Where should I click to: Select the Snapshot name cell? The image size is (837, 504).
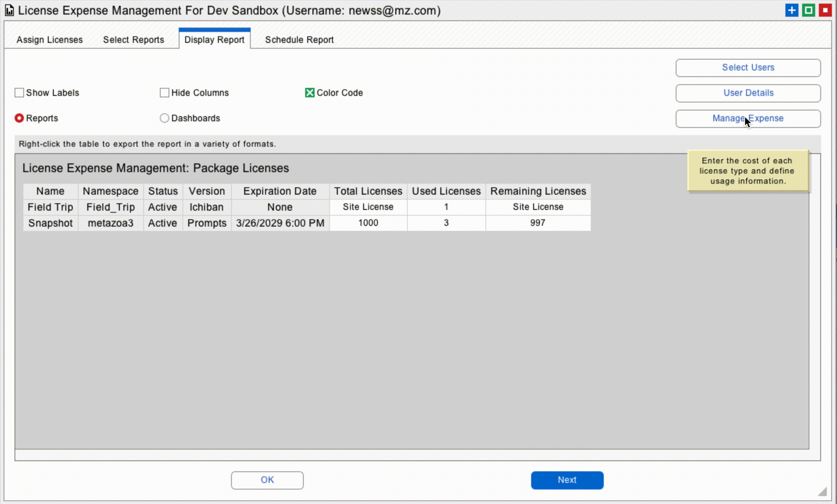click(x=50, y=223)
